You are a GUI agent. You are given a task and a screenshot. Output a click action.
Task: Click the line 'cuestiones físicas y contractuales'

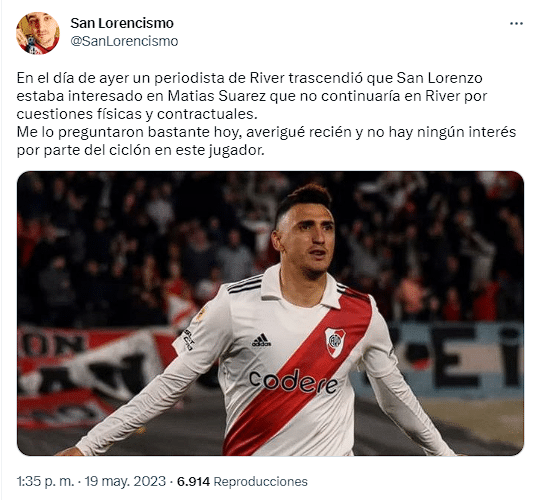tap(137, 114)
